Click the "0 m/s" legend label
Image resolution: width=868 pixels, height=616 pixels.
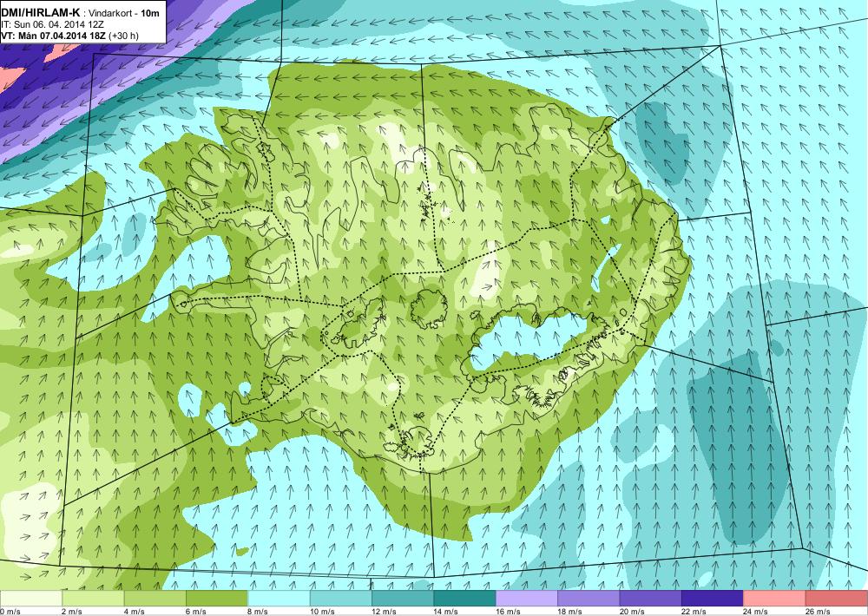tap(10, 612)
